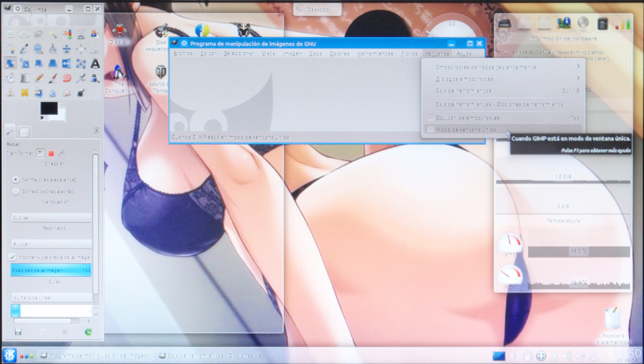Reset tool options with green arrow
The width and height of the screenshot is (644, 364).
[88, 332]
